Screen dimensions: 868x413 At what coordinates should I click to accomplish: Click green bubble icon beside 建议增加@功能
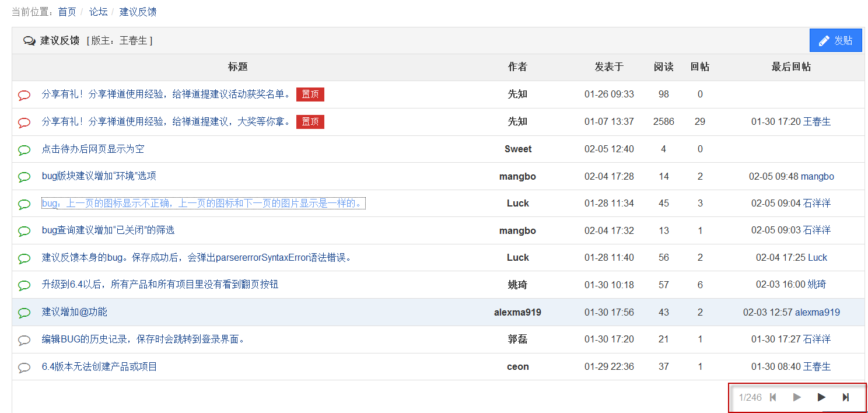(x=24, y=313)
